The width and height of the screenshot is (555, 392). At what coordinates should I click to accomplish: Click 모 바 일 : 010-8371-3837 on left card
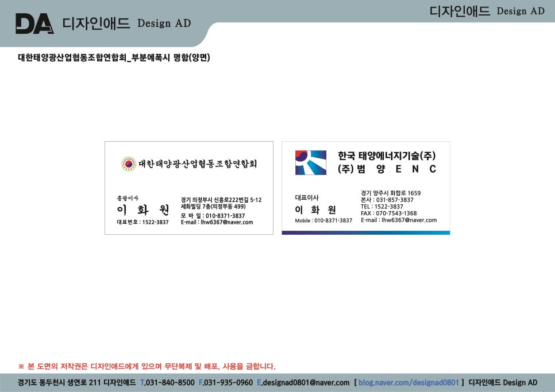(x=213, y=216)
